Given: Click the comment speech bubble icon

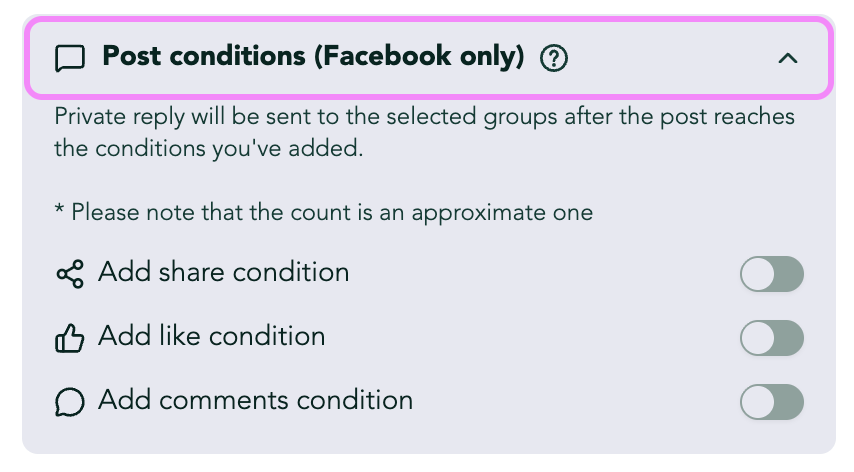Looking at the screenshot, I should click(70, 402).
